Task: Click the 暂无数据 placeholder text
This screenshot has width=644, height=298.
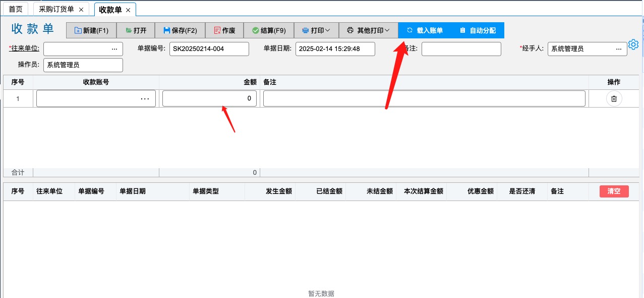Action: (321, 293)
